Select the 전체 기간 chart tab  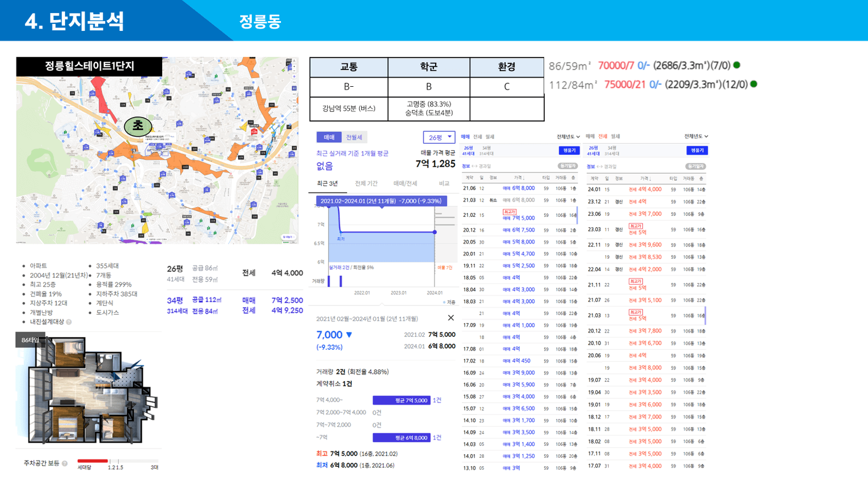pos(366,184)
